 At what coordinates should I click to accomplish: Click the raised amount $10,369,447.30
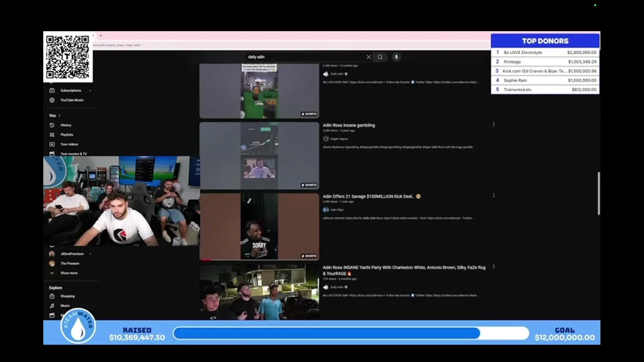(x=137, y=337)
